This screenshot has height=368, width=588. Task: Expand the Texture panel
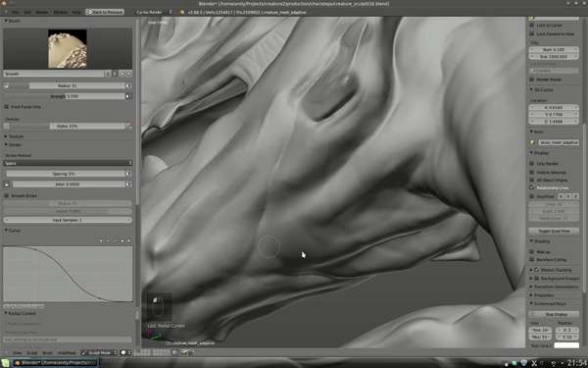[x=14, y=136]
